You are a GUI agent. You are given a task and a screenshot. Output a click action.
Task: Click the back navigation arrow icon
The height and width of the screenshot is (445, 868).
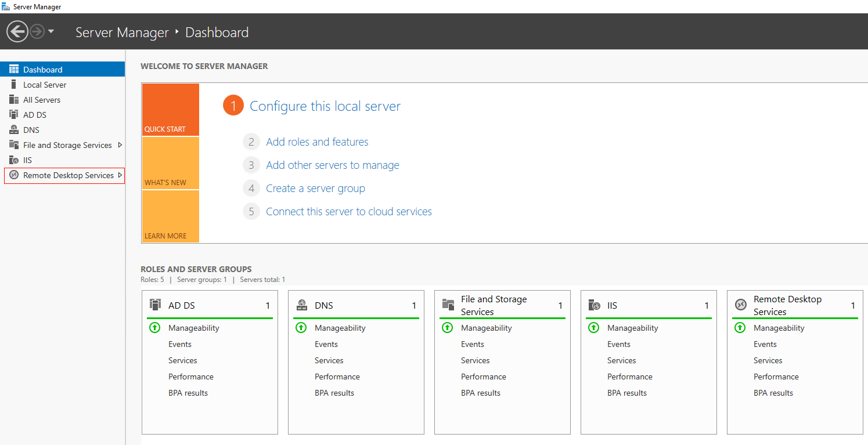17,31
